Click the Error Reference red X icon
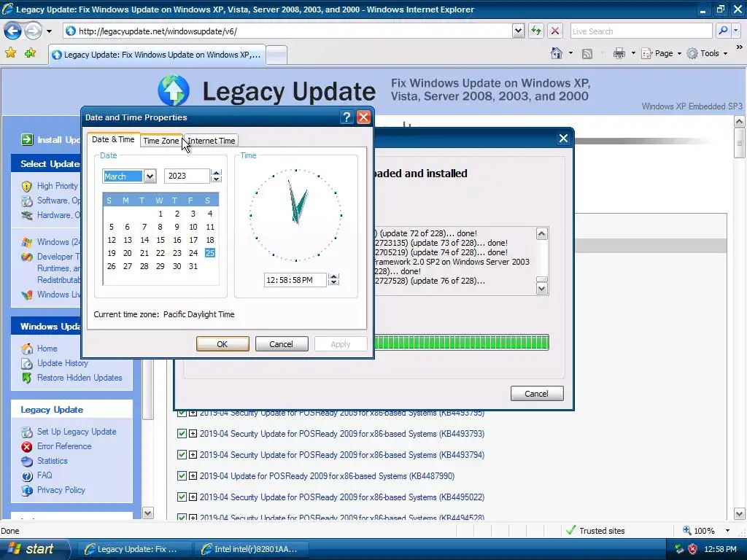The width and height of the screenshot is (747, 560). click(27, 447)
